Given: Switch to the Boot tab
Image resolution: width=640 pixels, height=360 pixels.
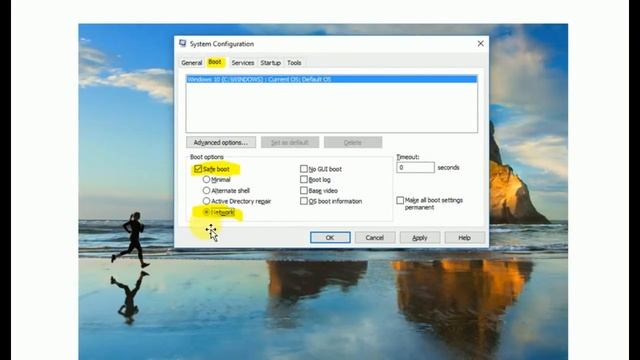Looking at the screenshot, I should click(x=215, y=62).
